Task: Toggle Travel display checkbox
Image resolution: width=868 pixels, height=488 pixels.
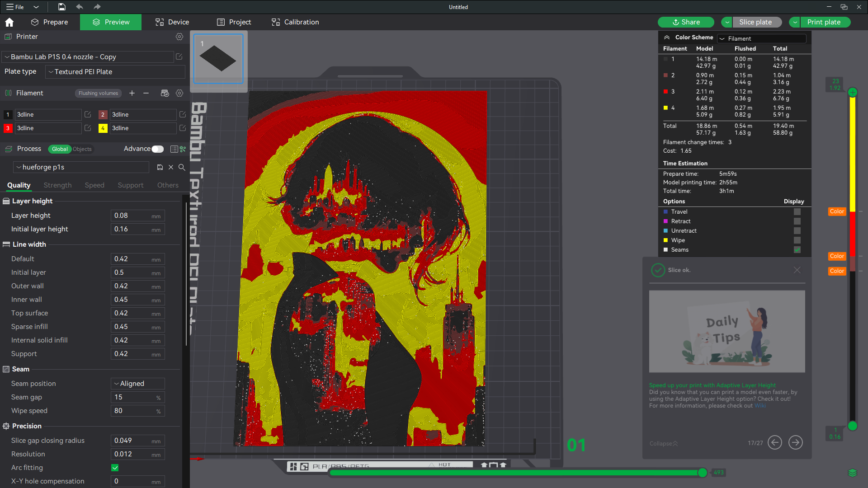Action: pyautogui.click(x=797, y=211)
